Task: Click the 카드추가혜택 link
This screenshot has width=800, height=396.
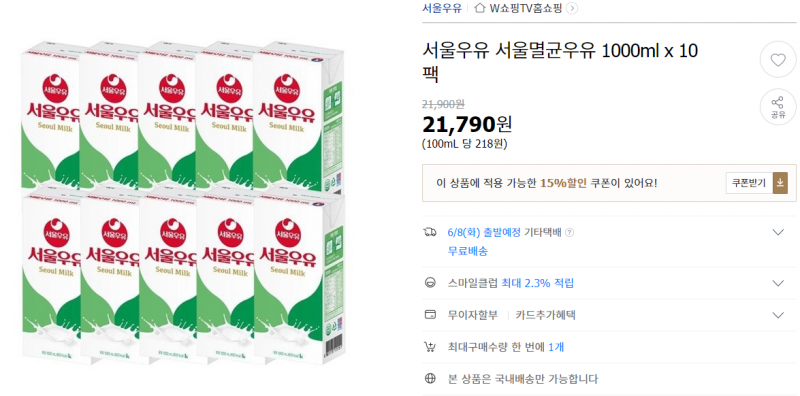Action: pos(545,315)
